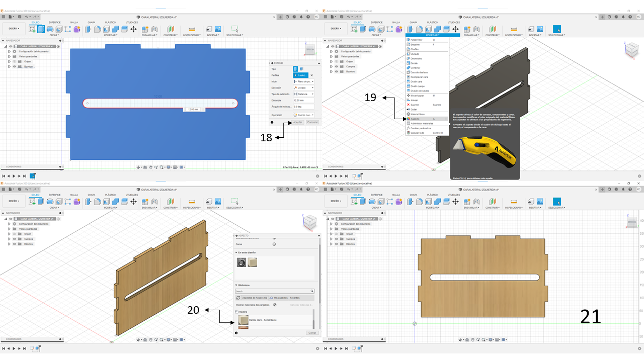Choose Chaflán from the Modificar menu
This screenshot has height=362, width=644.
(x=427, y=49)
